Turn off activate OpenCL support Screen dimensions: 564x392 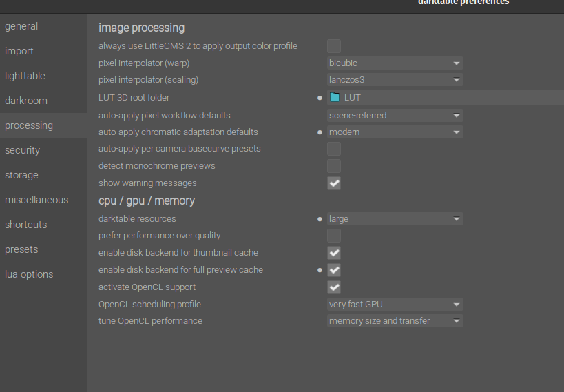click(334, 287)
